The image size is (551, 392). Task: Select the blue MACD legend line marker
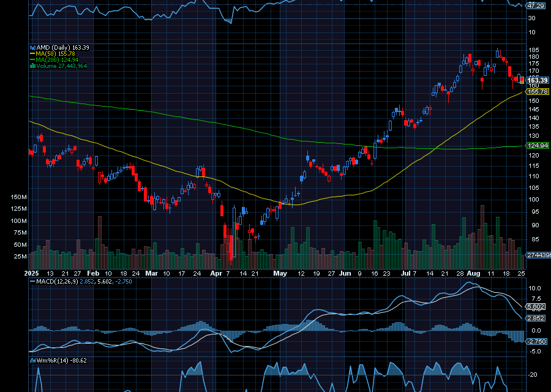click(x=32, y=282)
